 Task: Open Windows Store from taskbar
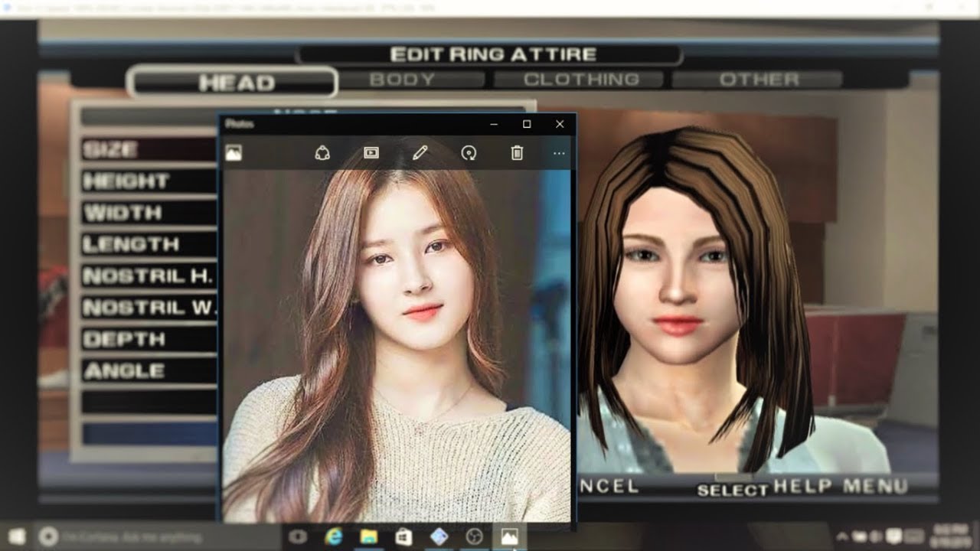point(403,536)
